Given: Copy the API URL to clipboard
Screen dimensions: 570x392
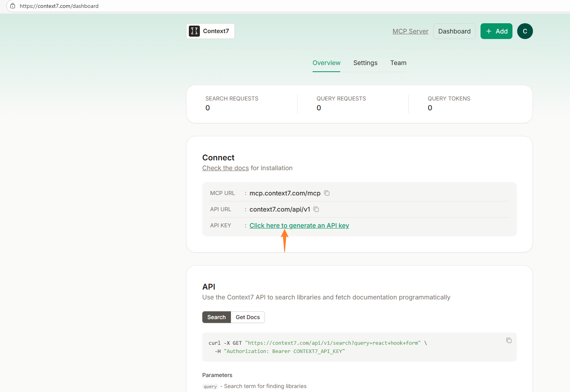Looking at the screenshot, I should [316, 209].
